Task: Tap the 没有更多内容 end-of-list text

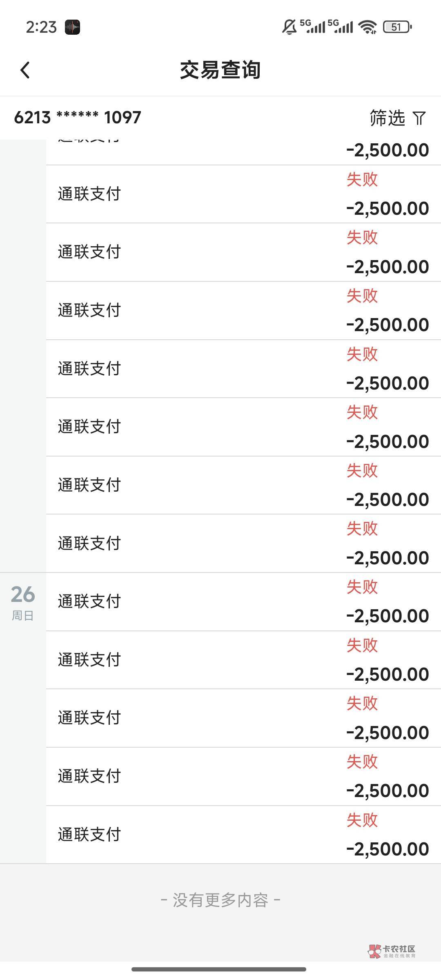Action: [220, 900]
